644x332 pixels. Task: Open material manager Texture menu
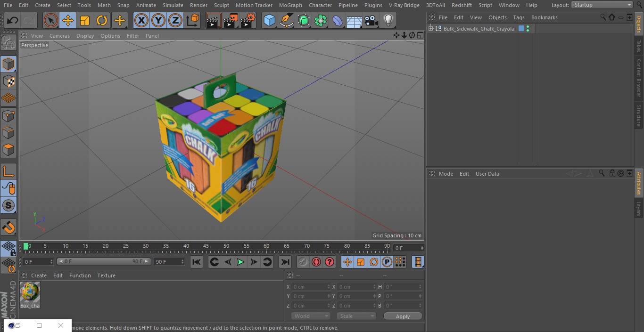(107, 275)
